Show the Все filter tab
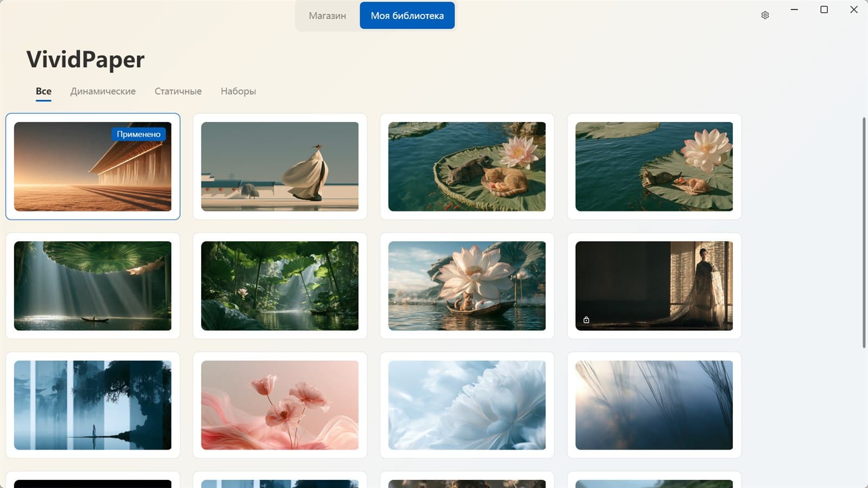 pos(43,91)
